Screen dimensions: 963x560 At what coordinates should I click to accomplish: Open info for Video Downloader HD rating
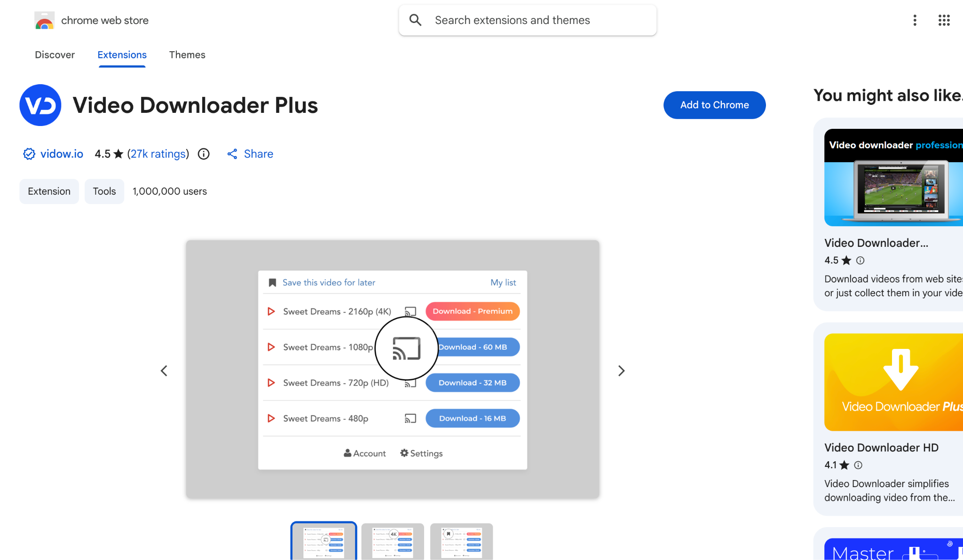pos(858,465)
